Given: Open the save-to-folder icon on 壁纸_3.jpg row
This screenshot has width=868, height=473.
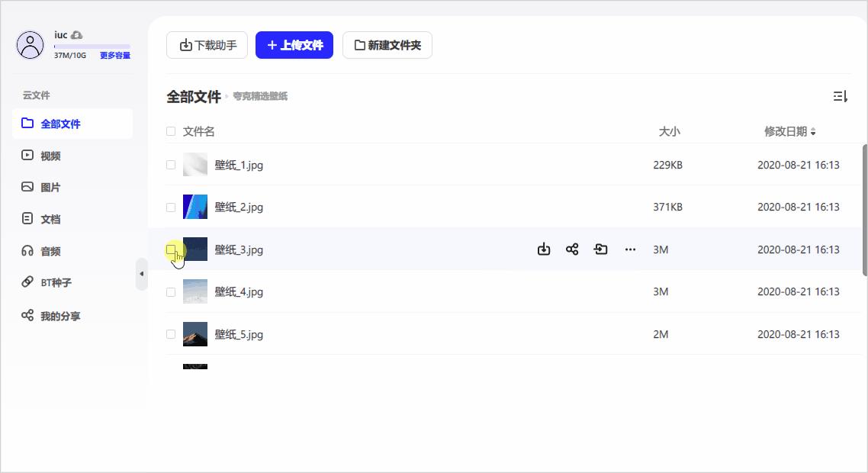Looking at the screenshot, I should click(601, 249).
